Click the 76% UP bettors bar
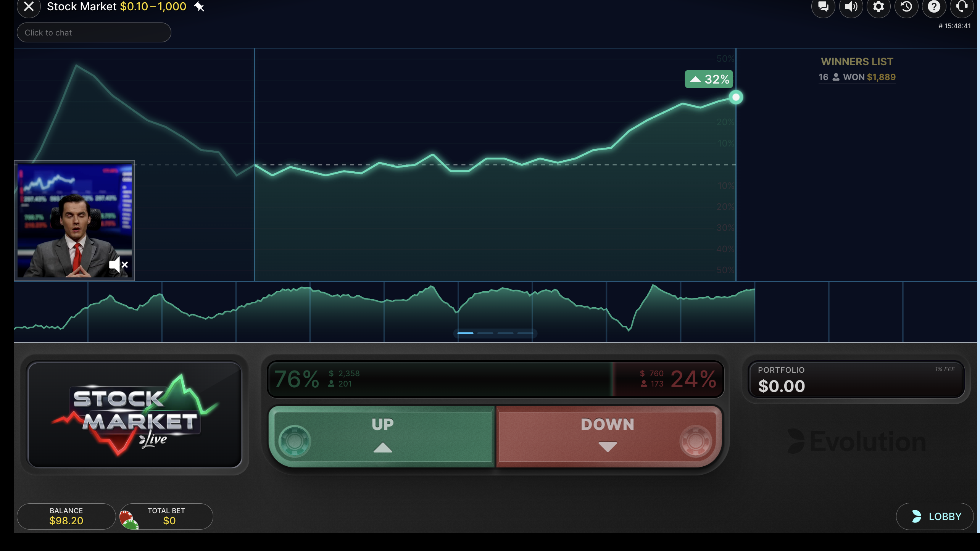This screenshot has width=980, height=551. pyautogui.click(x=440, y=379)
